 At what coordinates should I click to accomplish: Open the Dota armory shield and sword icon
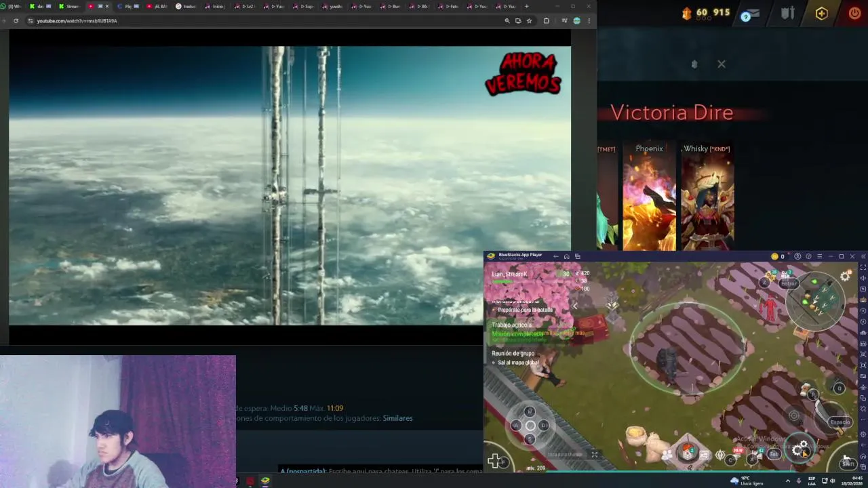point(787,14)
